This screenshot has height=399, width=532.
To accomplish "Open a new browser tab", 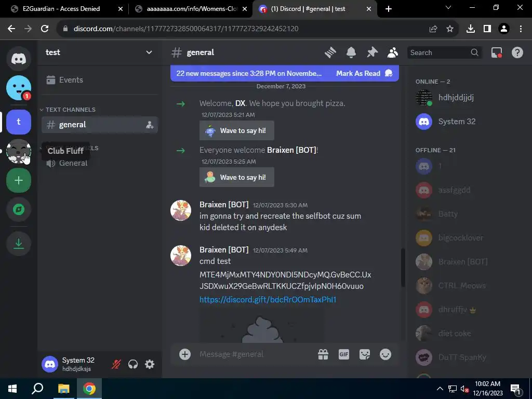I will [x=389, y=9].
